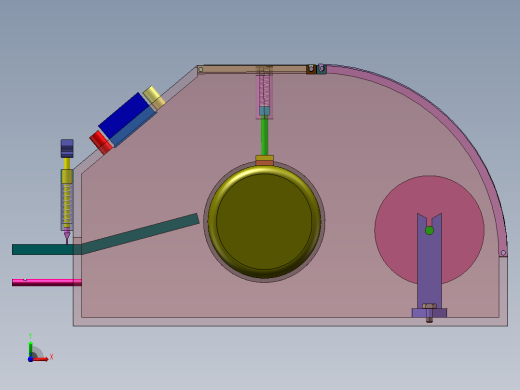Select the pink transparent spring housing at top

[x=264, y=92]
